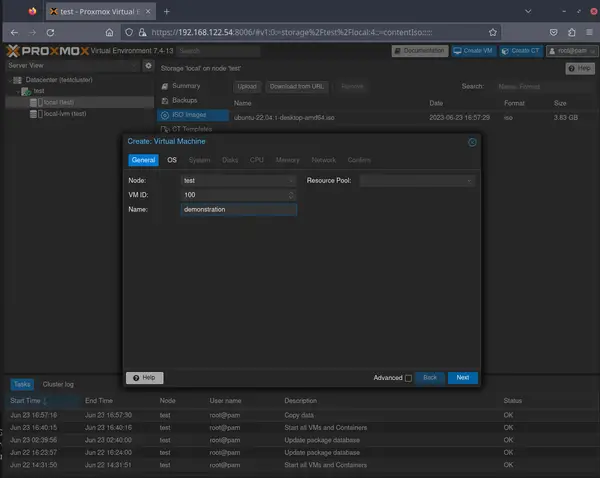Click Download from URL button
Viewport: 600px width, 478px height.
[x=297, y=86]
